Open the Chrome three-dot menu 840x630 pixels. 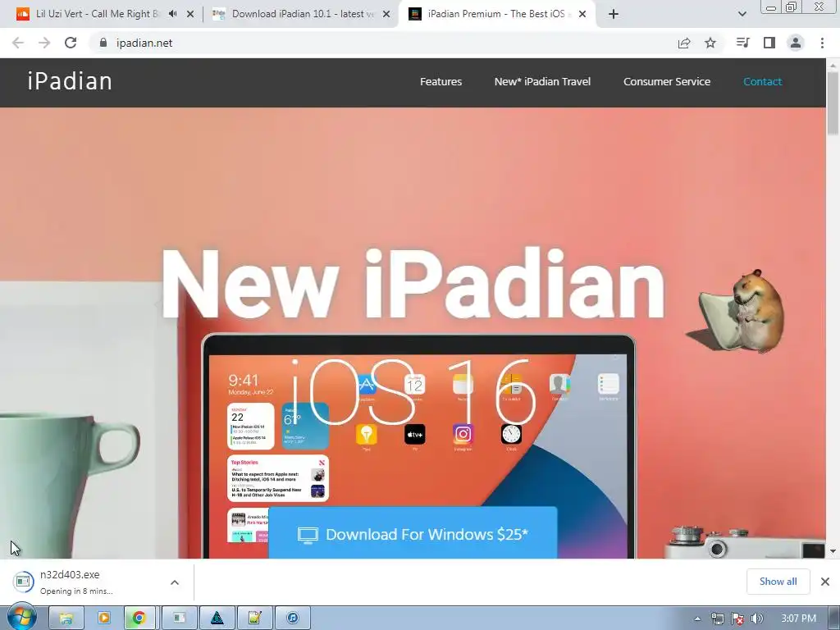pos(822,43)
